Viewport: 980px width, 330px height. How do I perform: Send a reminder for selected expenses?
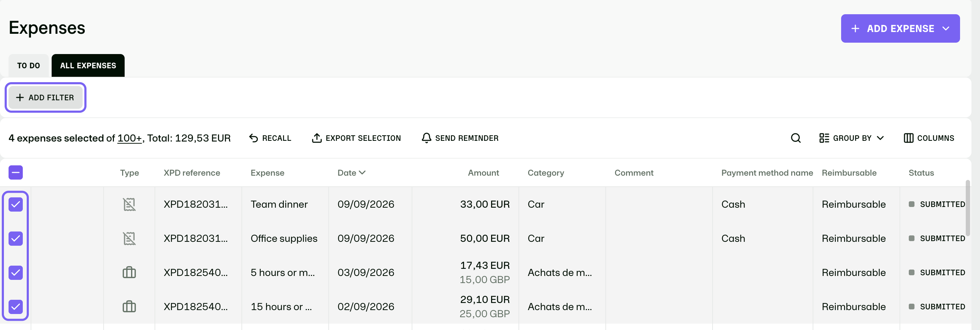tap(460, 138)
